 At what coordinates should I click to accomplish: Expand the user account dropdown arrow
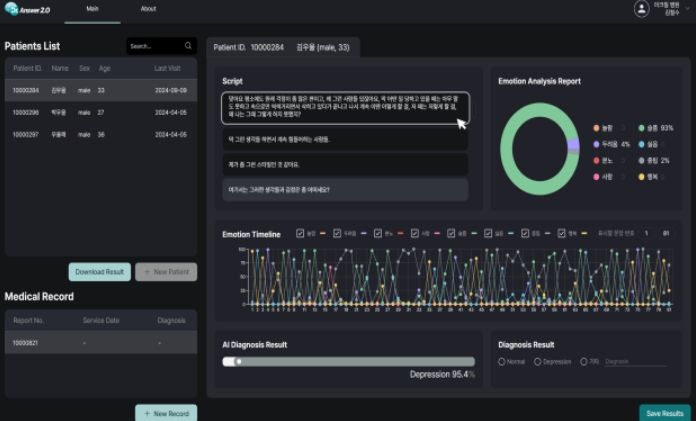(688, 9)
